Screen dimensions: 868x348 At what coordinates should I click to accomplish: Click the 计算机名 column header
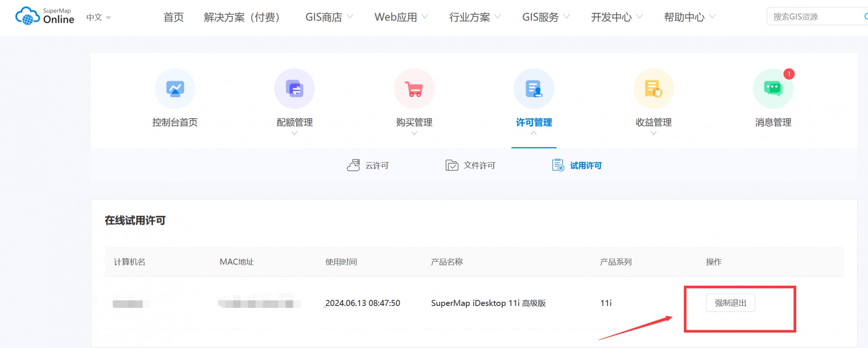[x=130, y=262]
